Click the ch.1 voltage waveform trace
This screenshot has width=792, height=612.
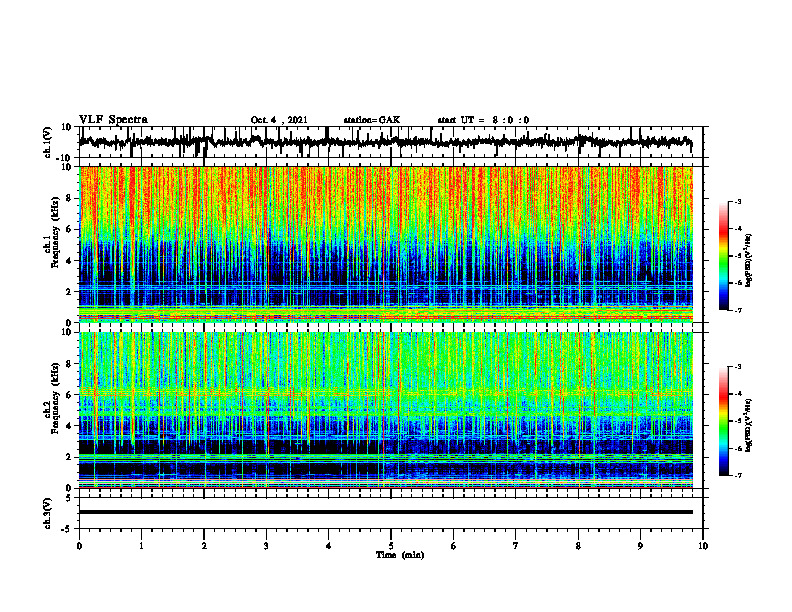click(385, 142)
